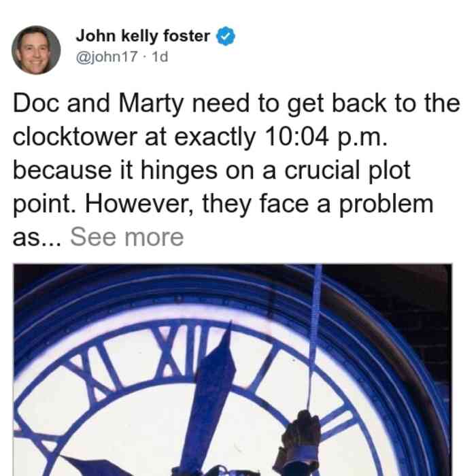Open the clocktower image attachment

[x=233, y=370]
